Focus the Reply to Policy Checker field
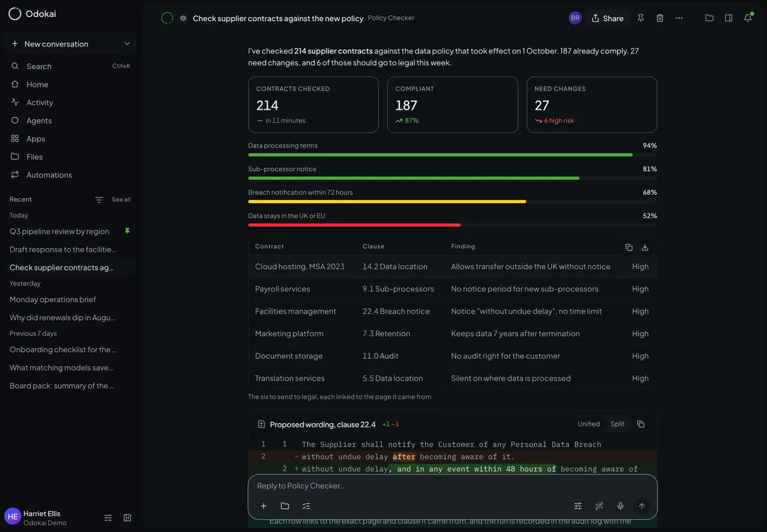767x532 pixels. point(453,486)
